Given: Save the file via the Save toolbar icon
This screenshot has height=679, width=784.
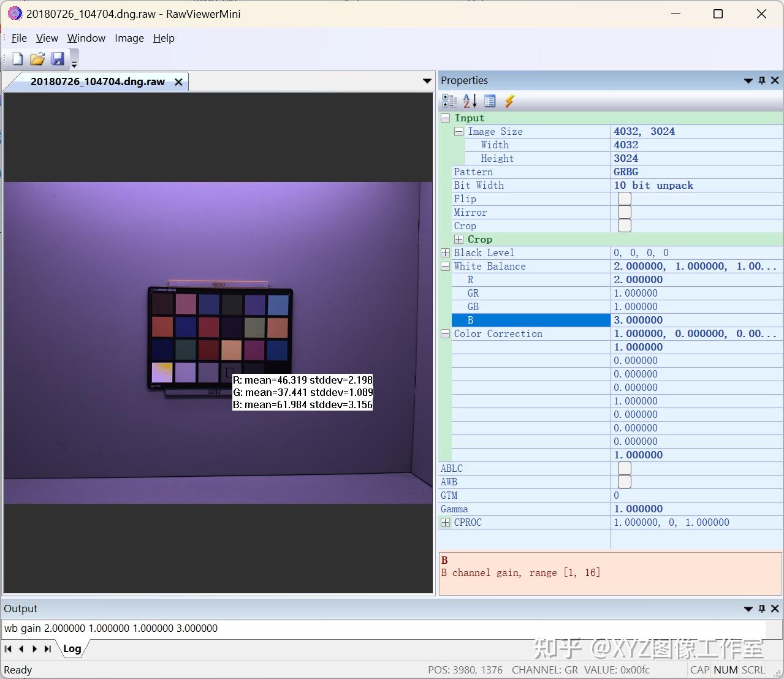Looking at the screenshot, I should (58, 58).
